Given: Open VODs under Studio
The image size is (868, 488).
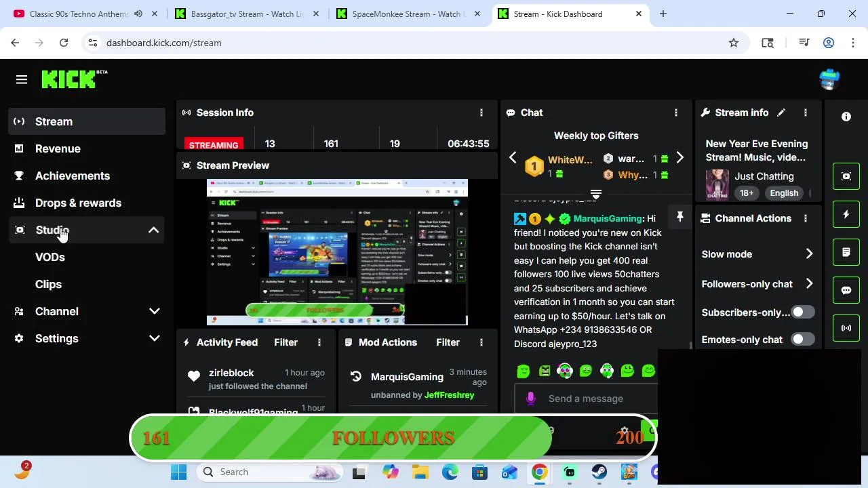Looking at the screenshot, I should pos(50,257).
